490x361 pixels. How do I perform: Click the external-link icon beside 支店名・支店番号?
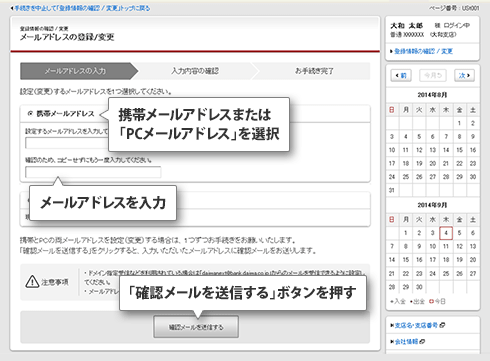[x=442, y=325]
